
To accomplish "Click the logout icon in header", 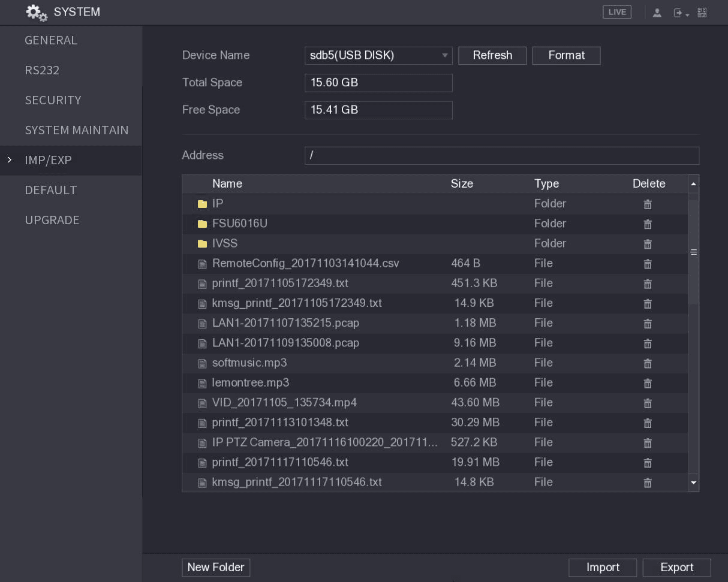I will (680, 13).
